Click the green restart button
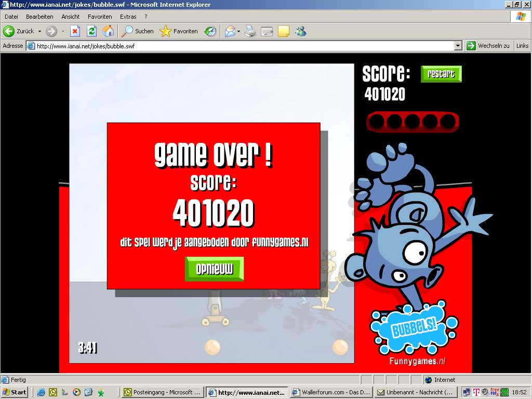 click(441, 74)
